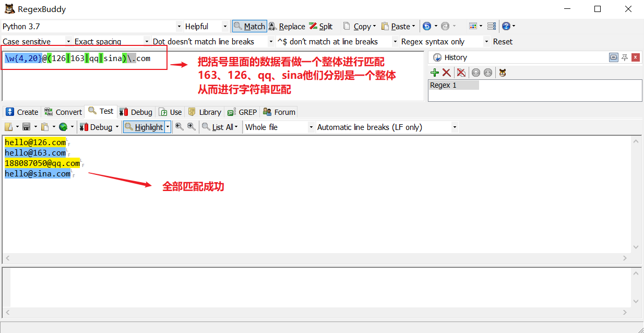644x333 pixels.
Task: Open the Forum tab
Action: [x=279, y=112]
